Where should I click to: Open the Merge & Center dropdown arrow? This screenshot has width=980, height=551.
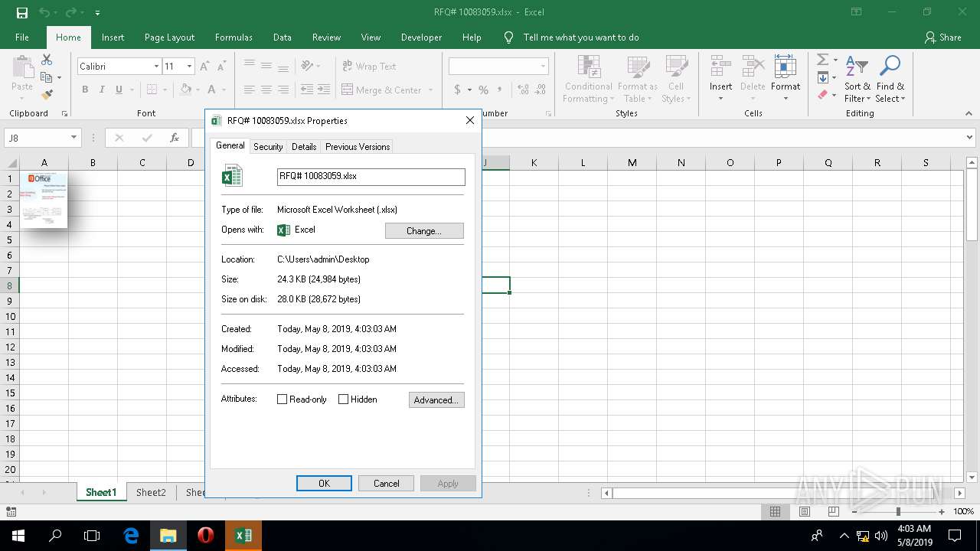pyautogui.click(x=431, y=90)
